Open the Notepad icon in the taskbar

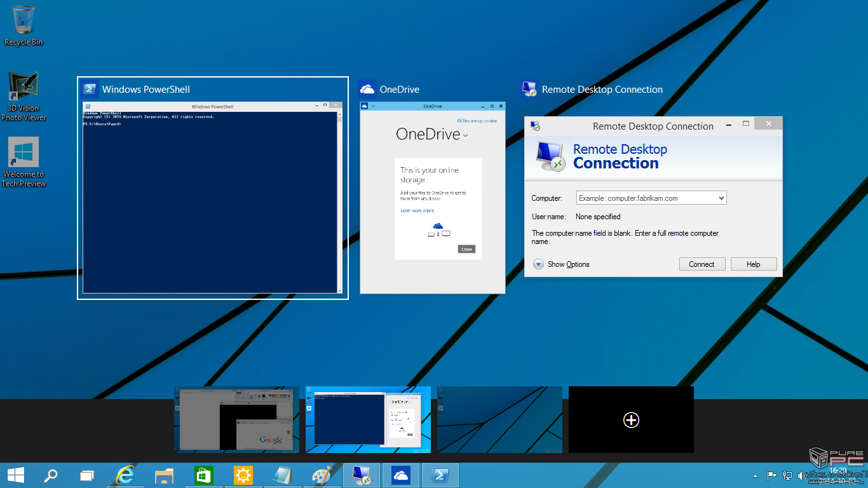click(282, 475)
